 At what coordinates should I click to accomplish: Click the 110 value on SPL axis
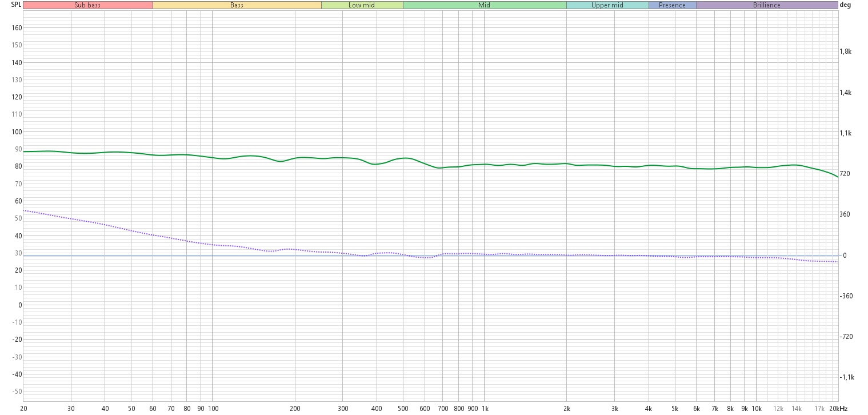point(17,114)
